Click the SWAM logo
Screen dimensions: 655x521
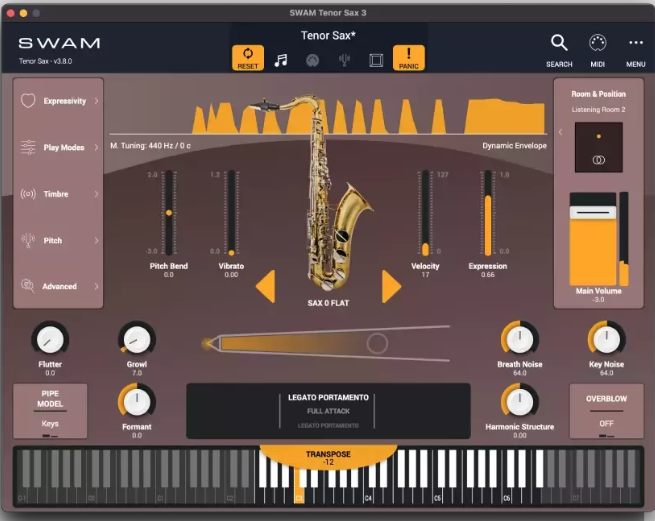point(59,43)
